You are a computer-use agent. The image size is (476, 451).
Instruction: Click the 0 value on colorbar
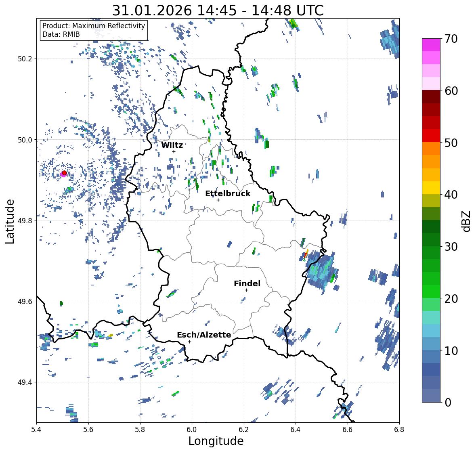[448, 403]
